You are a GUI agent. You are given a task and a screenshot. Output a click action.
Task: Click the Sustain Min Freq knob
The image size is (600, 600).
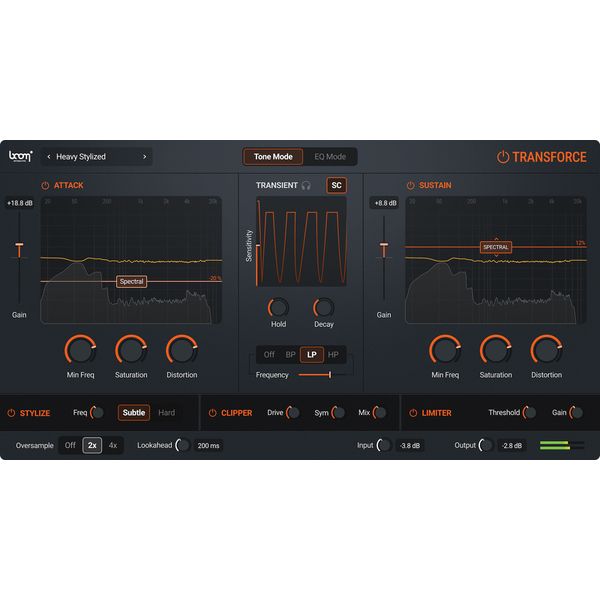tap(445, 350)
